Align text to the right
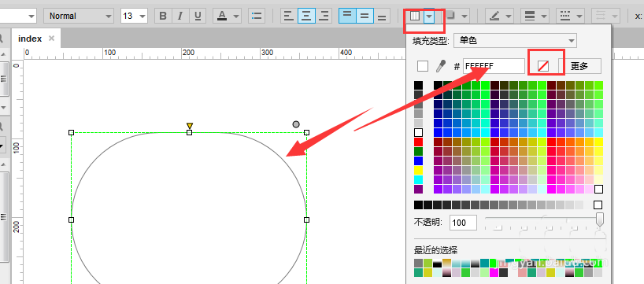The width and height of the screenshot is (644, 284). (324, 16)
